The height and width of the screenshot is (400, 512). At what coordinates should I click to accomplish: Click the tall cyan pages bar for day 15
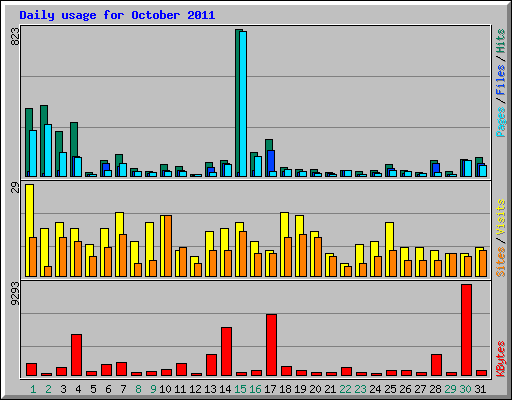(243, 104)
